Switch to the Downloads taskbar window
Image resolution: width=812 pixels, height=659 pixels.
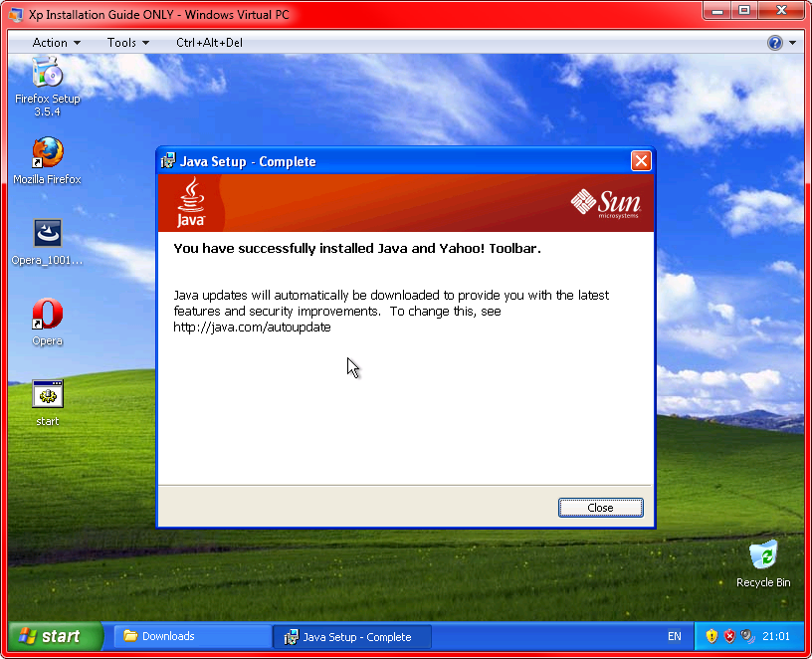coord(191,636)
